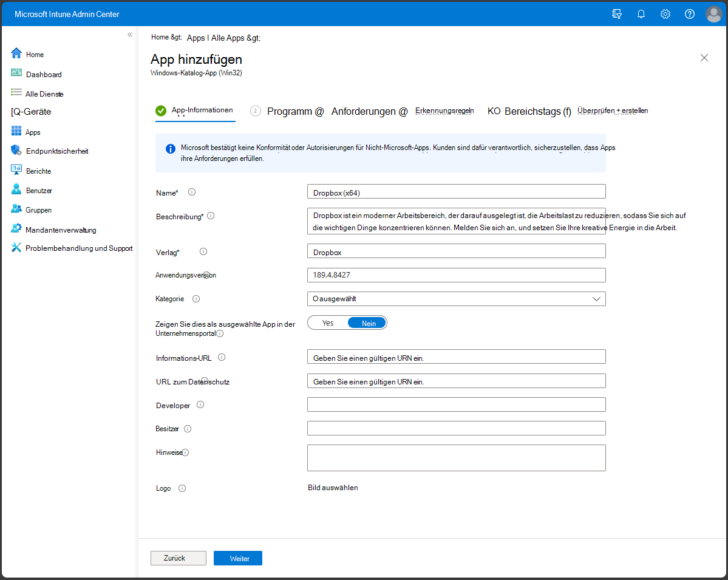Viewport: 728px width, 580px height.
Task: Expand the Kategorie dropdown
Action: click(x=456, y=299)
